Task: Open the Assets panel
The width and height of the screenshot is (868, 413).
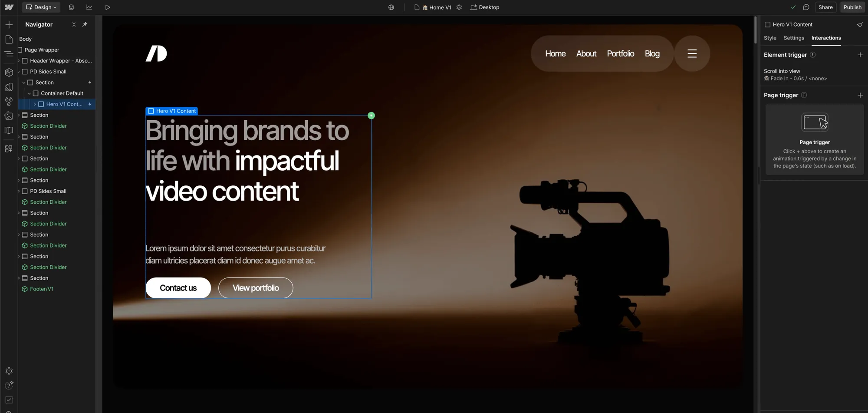Action: 9,116
